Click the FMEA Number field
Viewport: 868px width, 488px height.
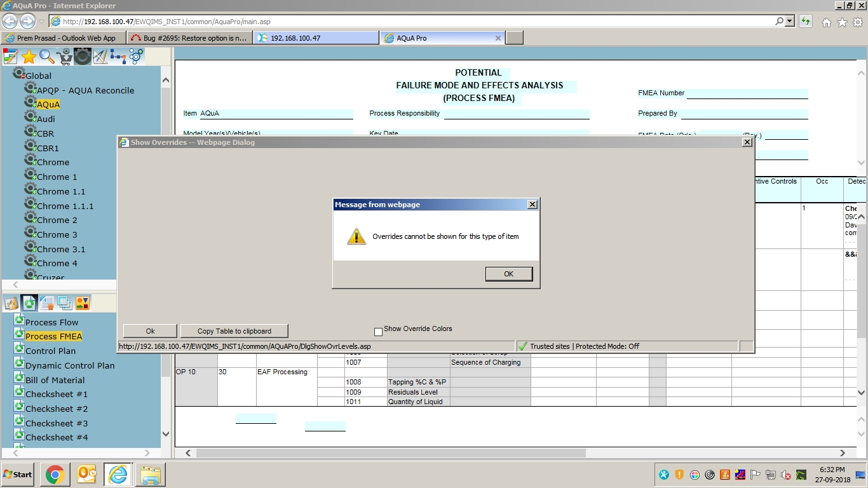(x=747, y=93)
